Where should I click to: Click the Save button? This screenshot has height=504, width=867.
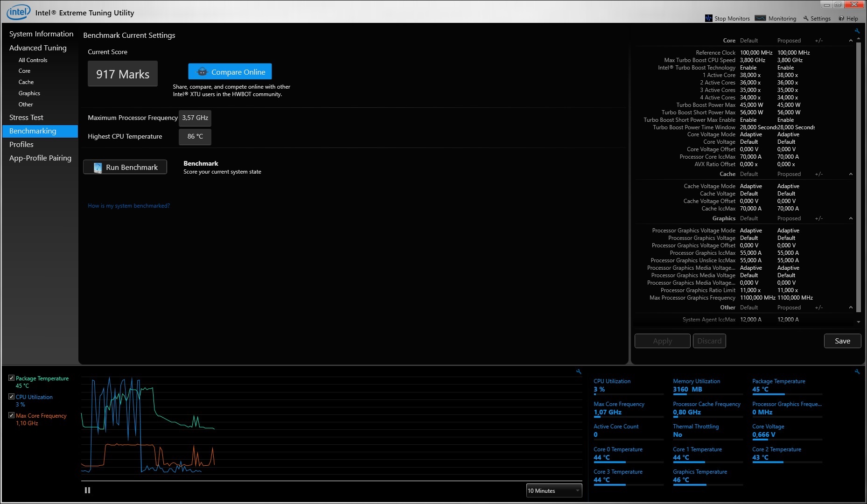pyautogui.click(x=842, y=341)
